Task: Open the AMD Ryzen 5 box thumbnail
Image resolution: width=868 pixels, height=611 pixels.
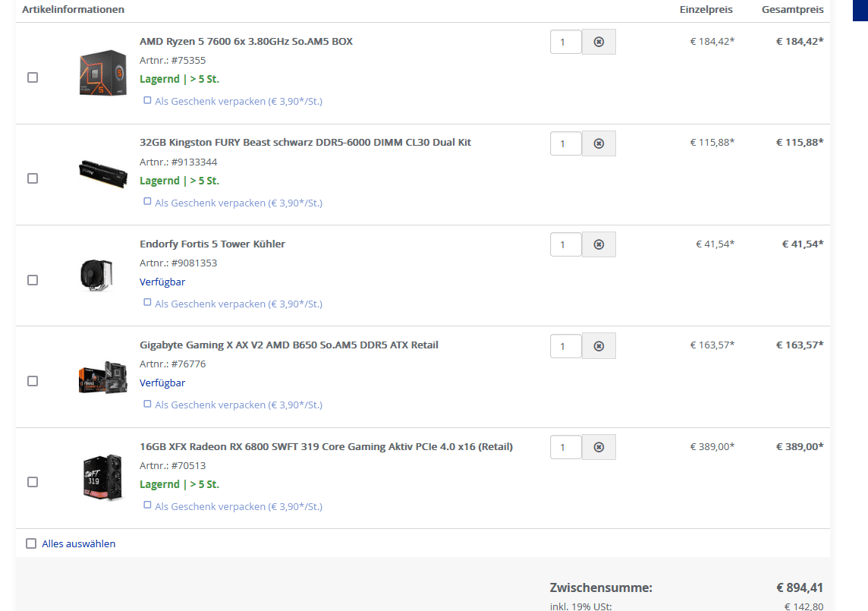Action: point(103,73)
